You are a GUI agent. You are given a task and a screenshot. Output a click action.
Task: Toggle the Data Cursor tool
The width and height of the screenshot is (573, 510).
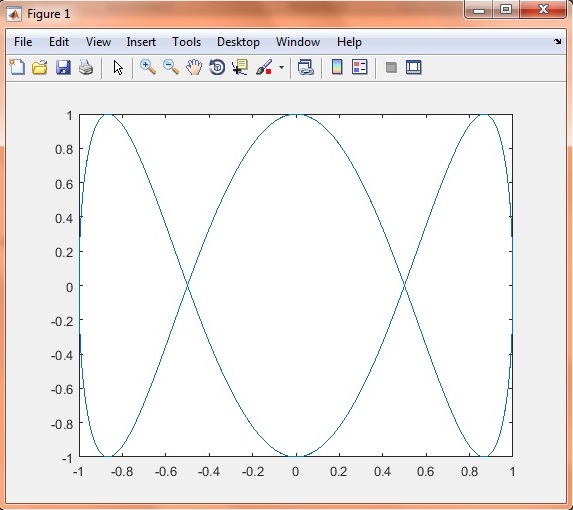click(x=240, y=68)
